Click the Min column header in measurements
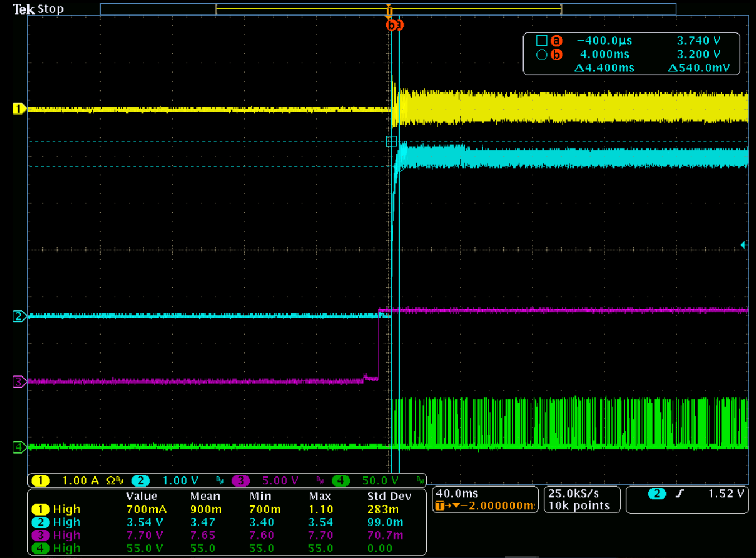The width and height of the screenshot is (756, 558). tap(260, 496)
